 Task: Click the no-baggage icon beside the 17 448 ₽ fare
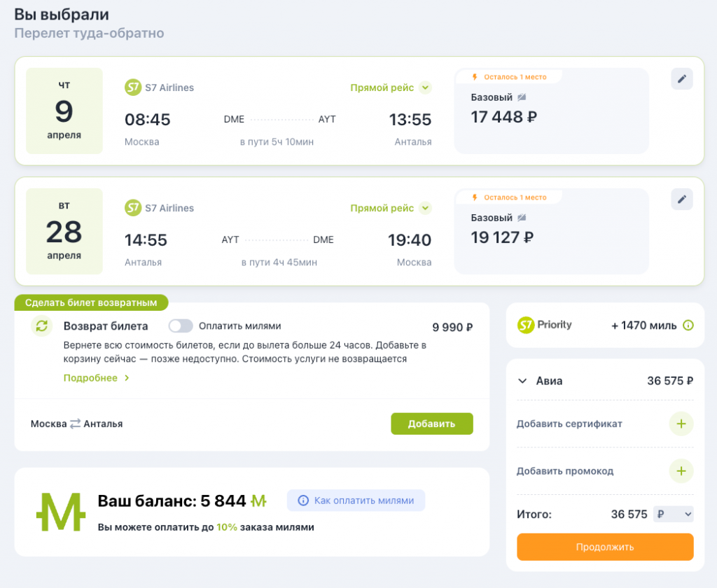pos(522,97)
